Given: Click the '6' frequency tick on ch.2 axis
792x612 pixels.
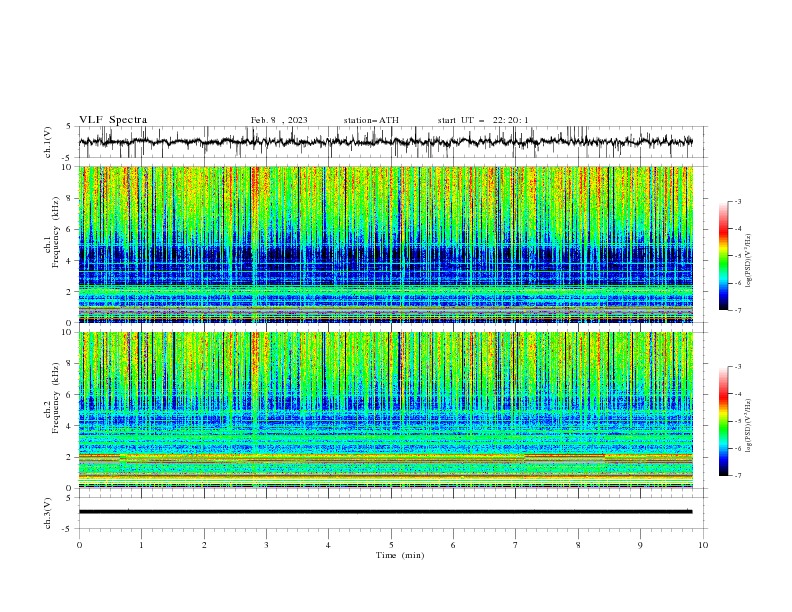Looking at the screenshot, I should (70, 395).
